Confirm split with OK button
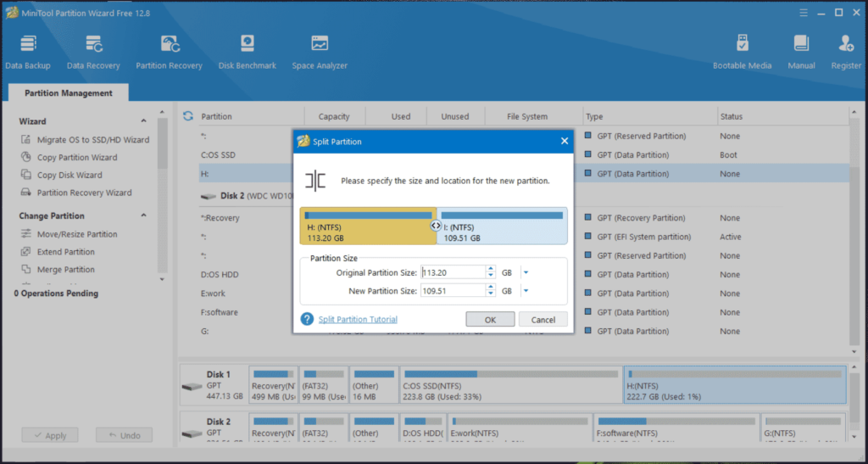 click(x=490, y=320)
